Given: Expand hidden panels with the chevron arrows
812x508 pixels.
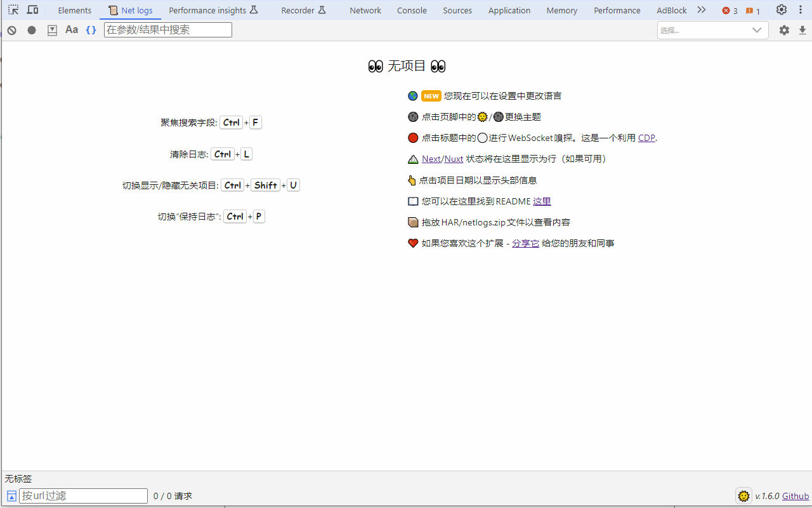Looking at the screenshot, I should [701, 10].
